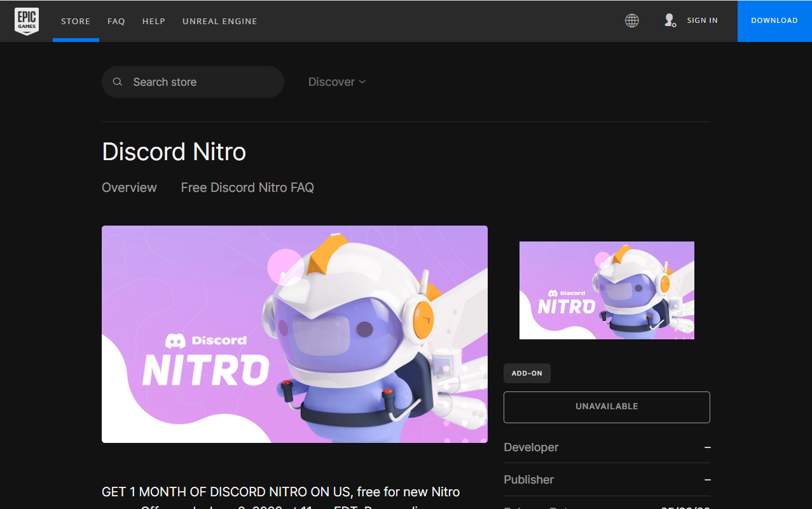Click the Discord Nitro page title

coord(174,152)
